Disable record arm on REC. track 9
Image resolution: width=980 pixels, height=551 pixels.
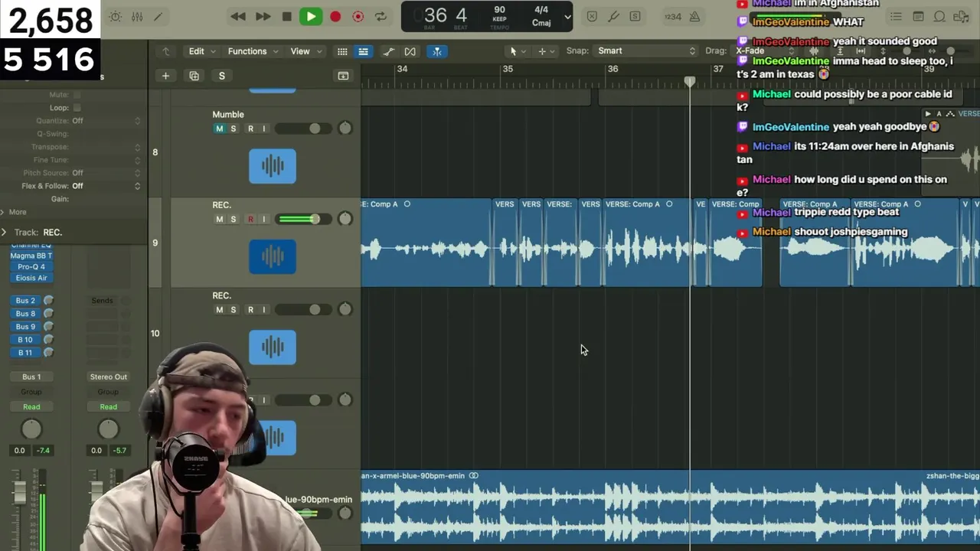pos(250,219)
